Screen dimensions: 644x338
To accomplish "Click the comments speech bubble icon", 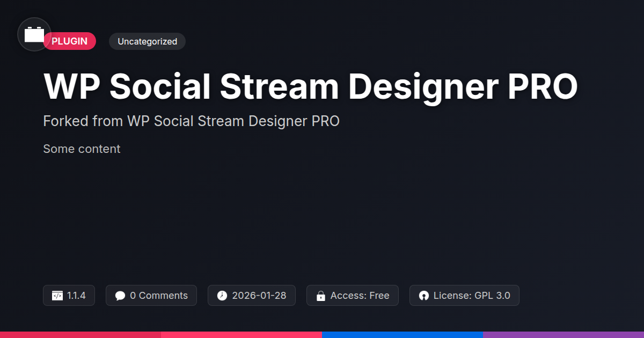I will pyautogui.click(x=120, y=296).
